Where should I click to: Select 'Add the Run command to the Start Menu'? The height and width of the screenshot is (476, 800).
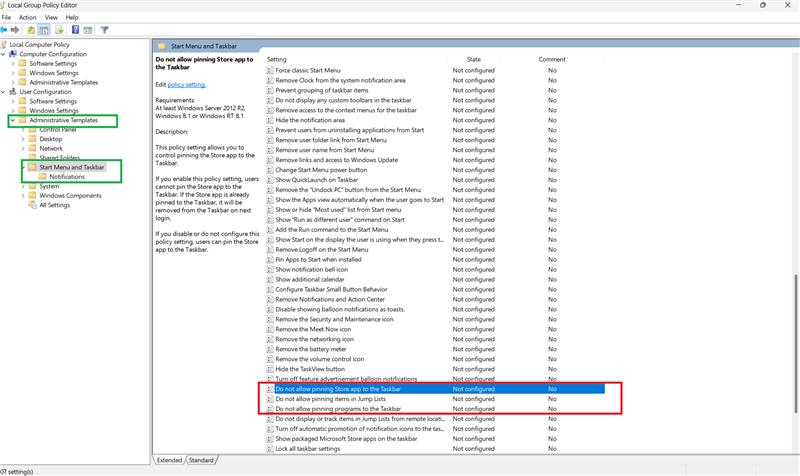click(x=332, y=230)
